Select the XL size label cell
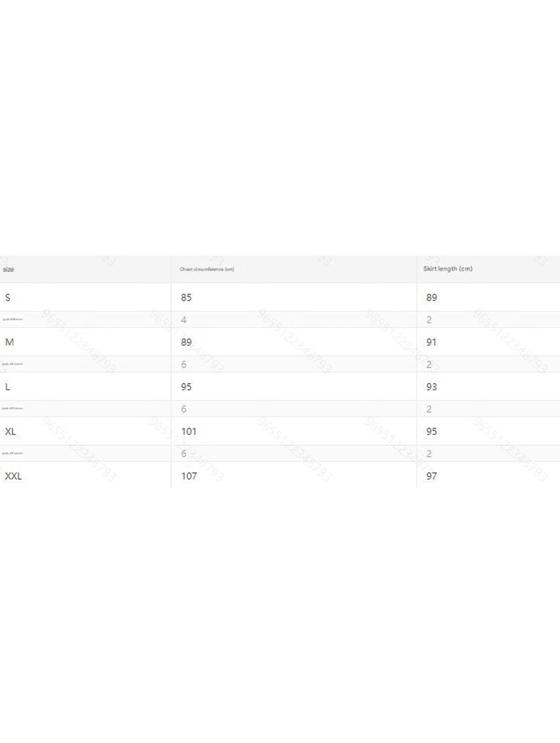Screen dimensions: 560x743 point(10,431)
